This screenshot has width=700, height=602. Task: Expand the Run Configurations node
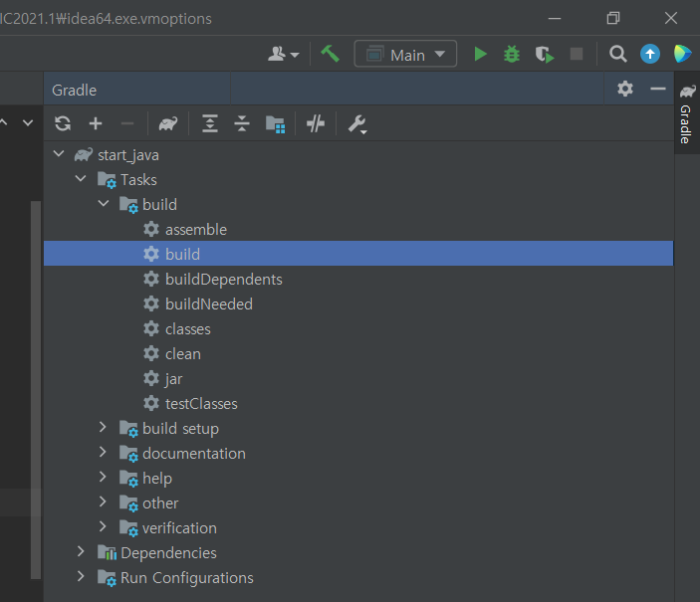(x=81, y=576)
